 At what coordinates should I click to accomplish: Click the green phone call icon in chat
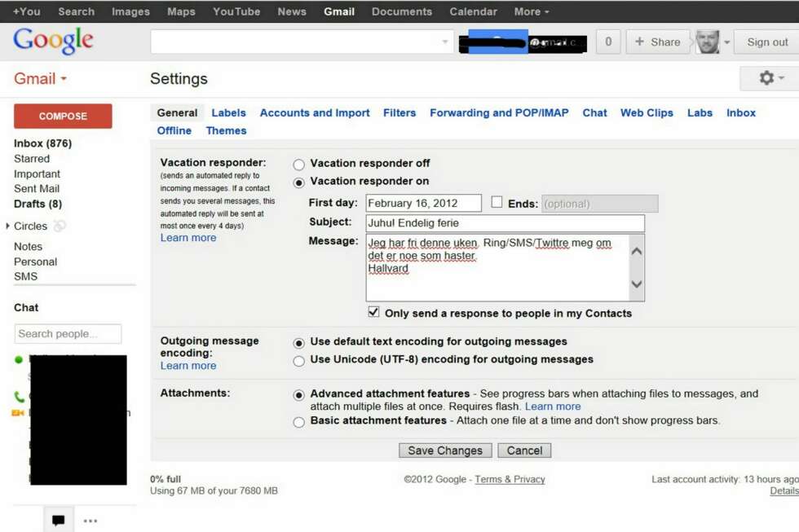point(19,396)
